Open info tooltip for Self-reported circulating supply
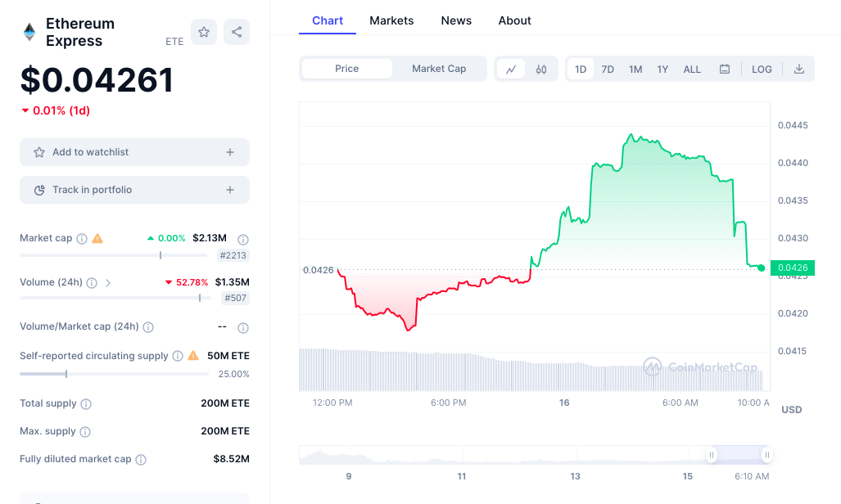Image resolution: width=841 pixels, height=504 pixels. 178,356
